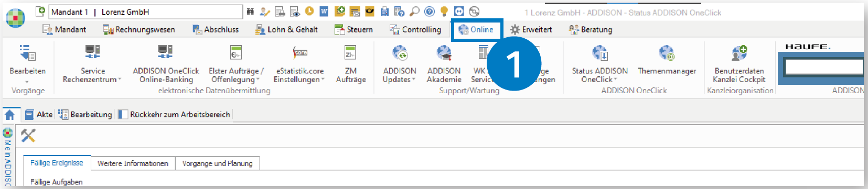This screenshot has height=189, width=868.
Task: Open print preview with eye icon
Action: [295, 12]
